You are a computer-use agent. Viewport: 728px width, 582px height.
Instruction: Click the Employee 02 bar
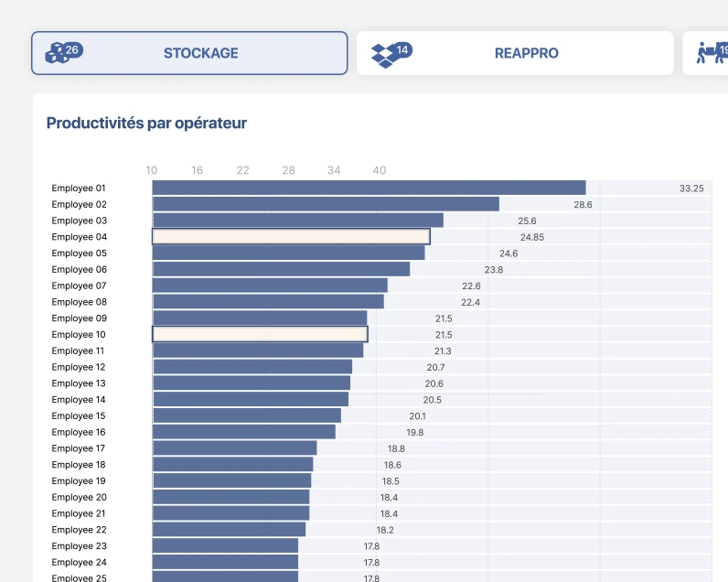(326, 204)
